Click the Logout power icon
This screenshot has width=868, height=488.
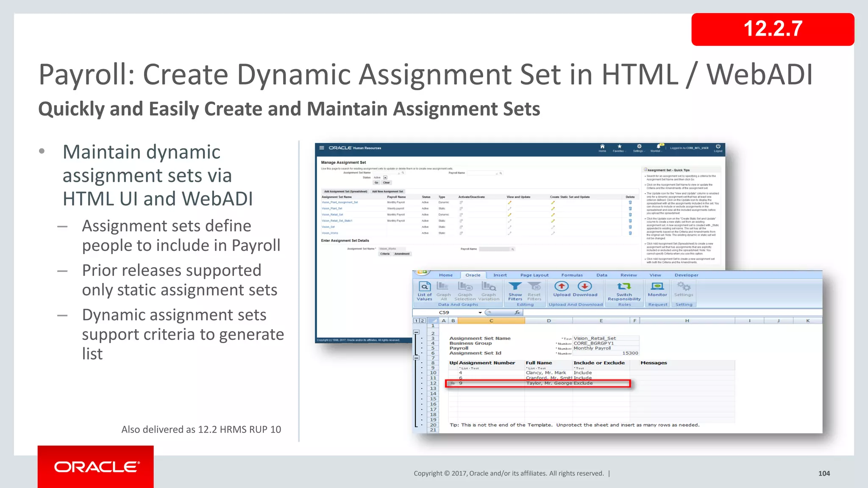click(718, 146)
